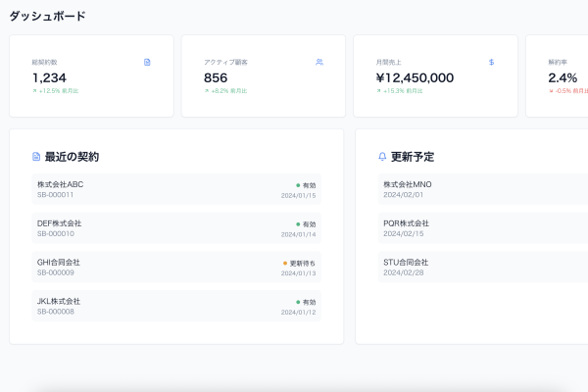Select the PQR株式会社 renewal entry
This screenshot has width=588, height=392.
pos(480,228)
